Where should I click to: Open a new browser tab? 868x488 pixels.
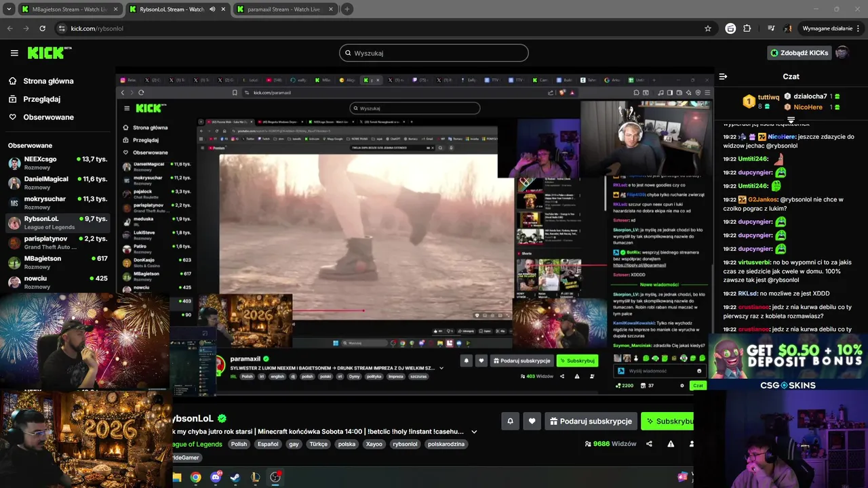[347, 9]
